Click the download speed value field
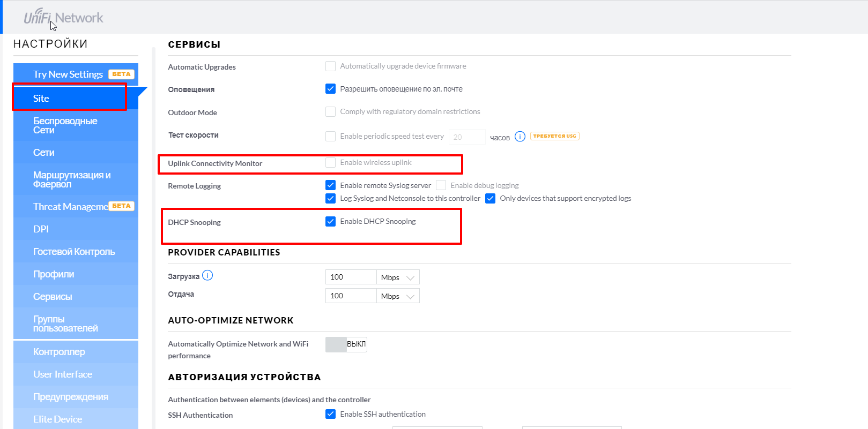Viewport: 868px width, 429px height. tap(351, 277)
